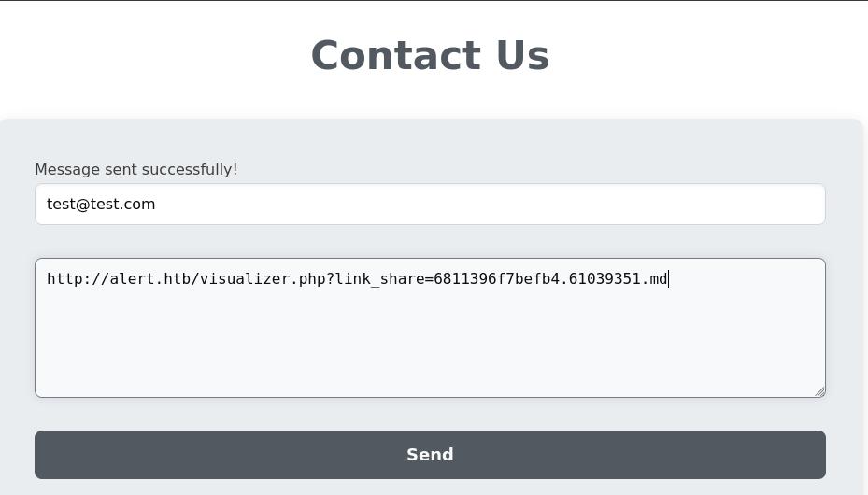Click the empty area below the URL in textarea
868x495 pixels.
tap(430, 343)
